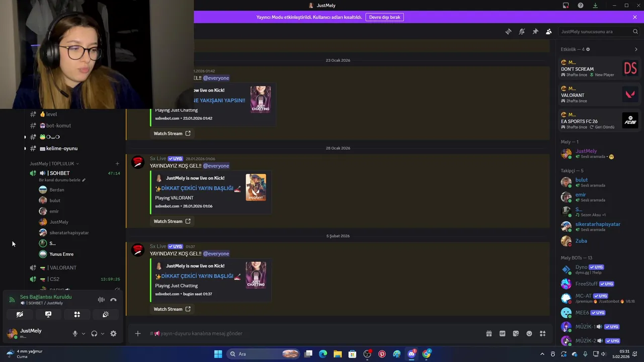This screenshot has width=644, height=362.
Task: Open EA SPORTS FC 26 activity card
Action: (x=599, y=121)
